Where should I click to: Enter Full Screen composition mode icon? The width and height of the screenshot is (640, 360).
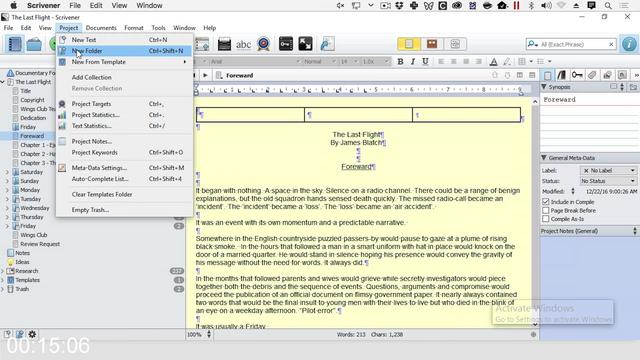pos(305,44)
